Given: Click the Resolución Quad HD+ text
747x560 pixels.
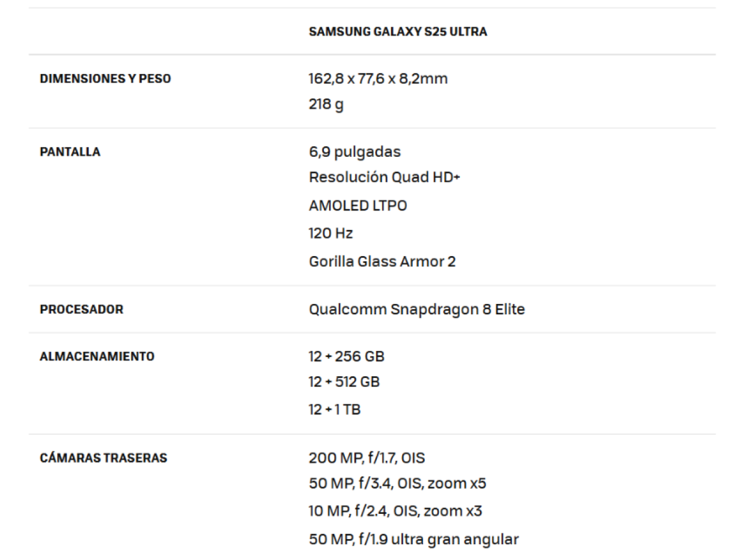Looking at the screenshot, I should 385,177.
